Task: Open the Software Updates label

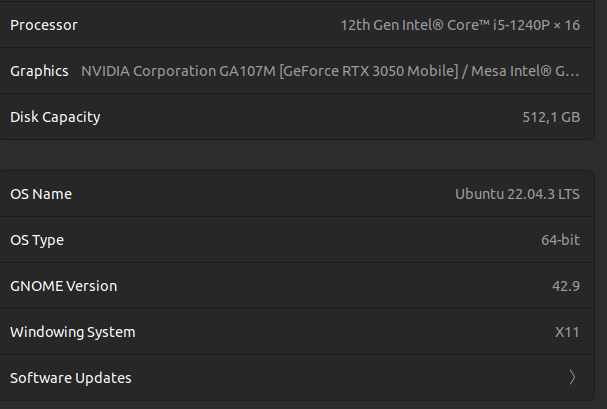Action: (x=71, y=378)
